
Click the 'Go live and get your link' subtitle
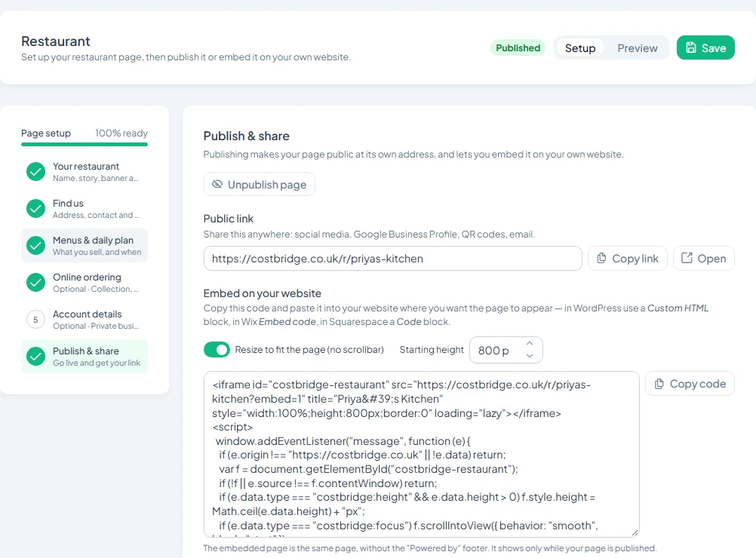(97, 363)
